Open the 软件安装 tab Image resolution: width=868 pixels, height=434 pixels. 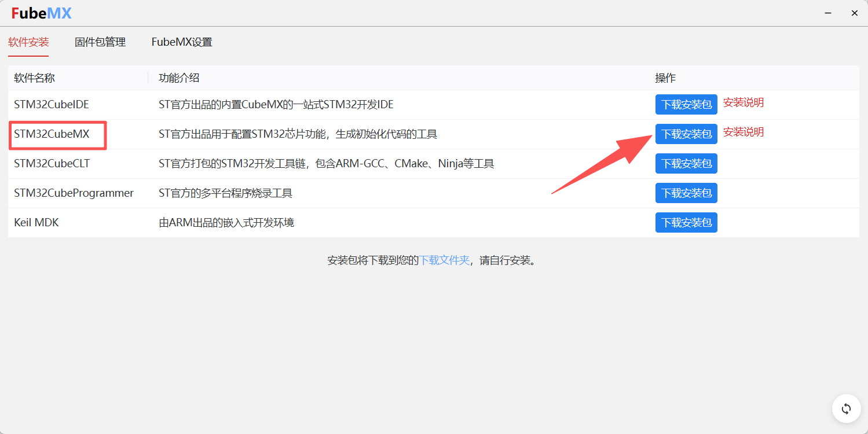28,42
